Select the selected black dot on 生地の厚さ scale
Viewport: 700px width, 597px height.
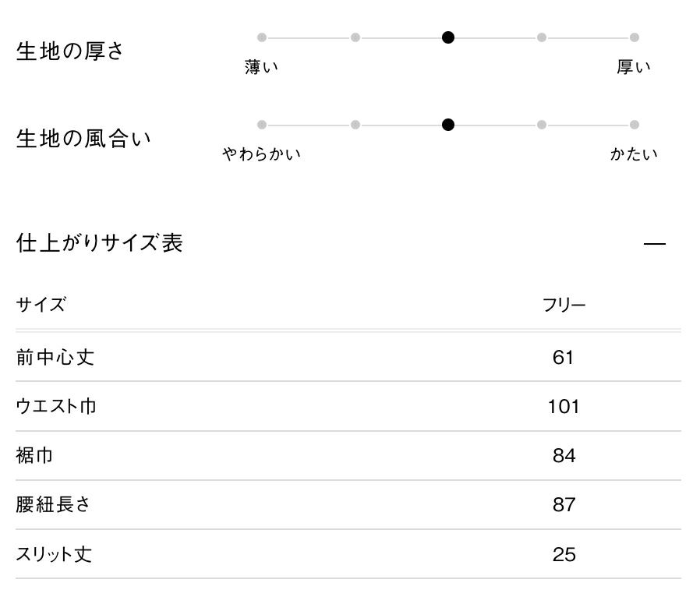coord(448,37)
